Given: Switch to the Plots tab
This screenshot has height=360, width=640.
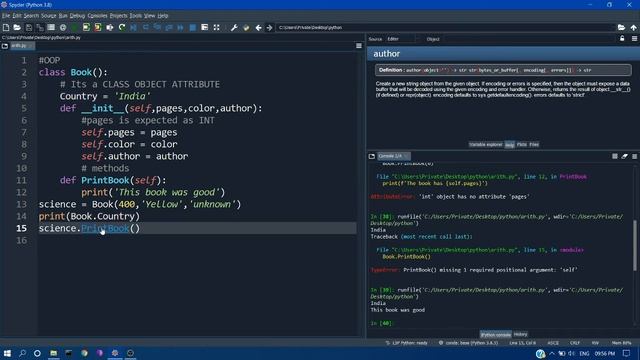Looking at the screenshot, I should point(521,144).
